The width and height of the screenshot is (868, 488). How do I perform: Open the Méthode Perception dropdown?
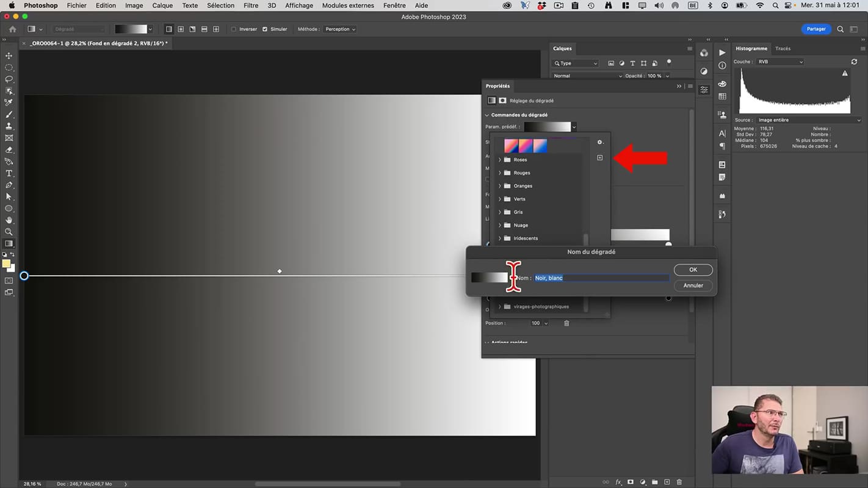(x=340, y=29)
